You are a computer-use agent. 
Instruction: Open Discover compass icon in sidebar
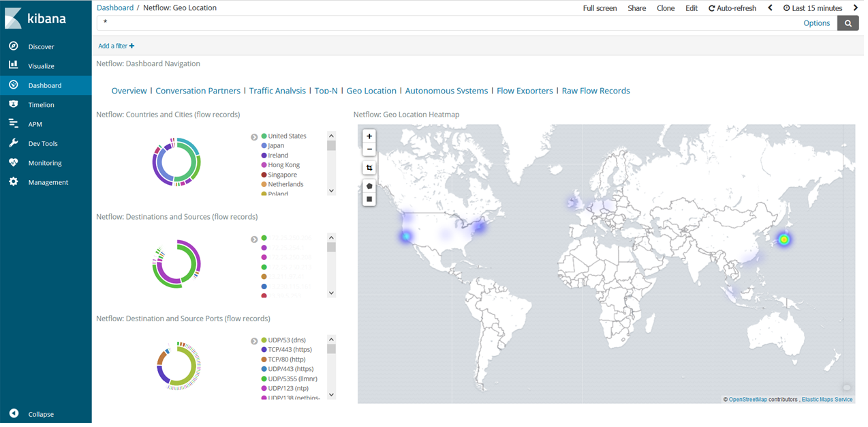[13, 46]
